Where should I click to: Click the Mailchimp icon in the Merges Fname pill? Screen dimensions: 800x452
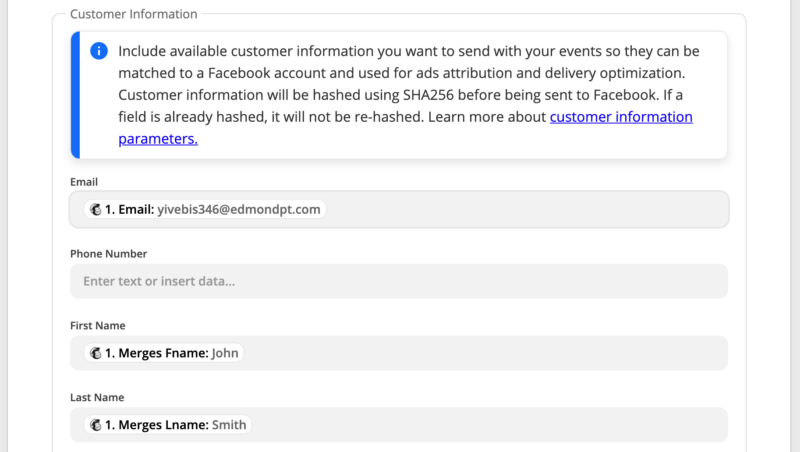(x=95, y=353)
